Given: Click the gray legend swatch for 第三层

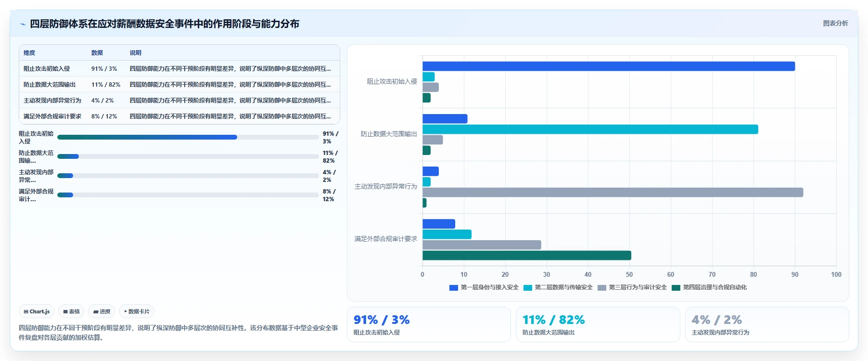Looking at the screenshot, I should point(601,288).
